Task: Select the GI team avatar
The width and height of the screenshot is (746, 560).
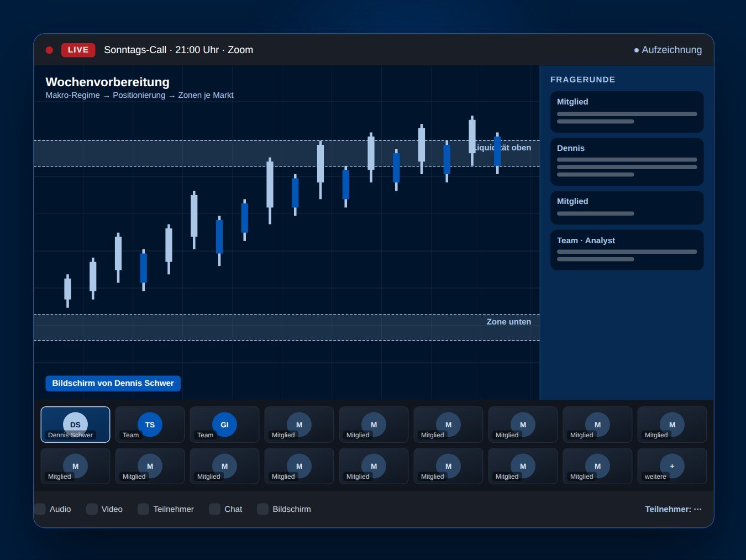Action: pyautogui.click(x=224, y=425)
